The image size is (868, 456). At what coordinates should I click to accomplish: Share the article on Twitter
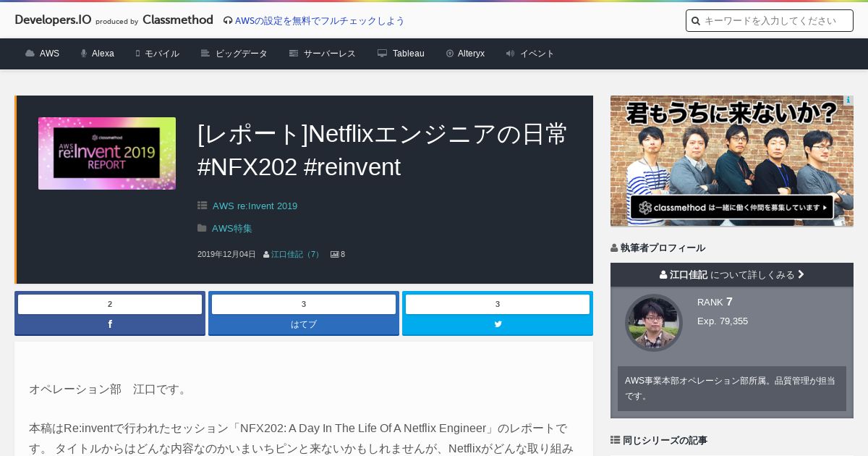coord(498,324)
